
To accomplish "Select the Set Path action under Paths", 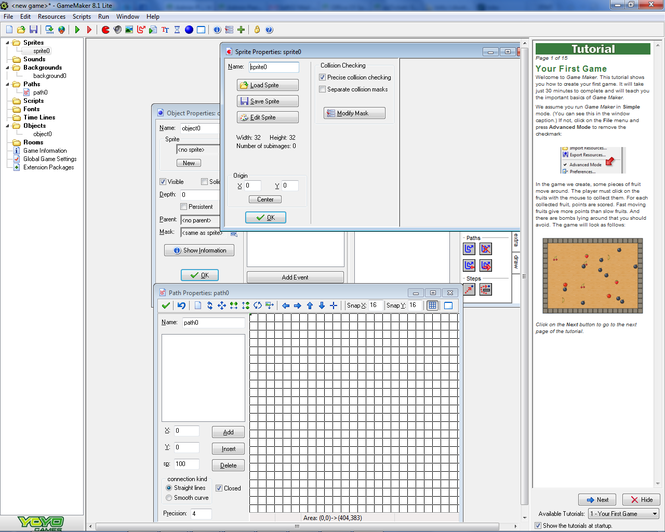I will click(x=469, y=249).
